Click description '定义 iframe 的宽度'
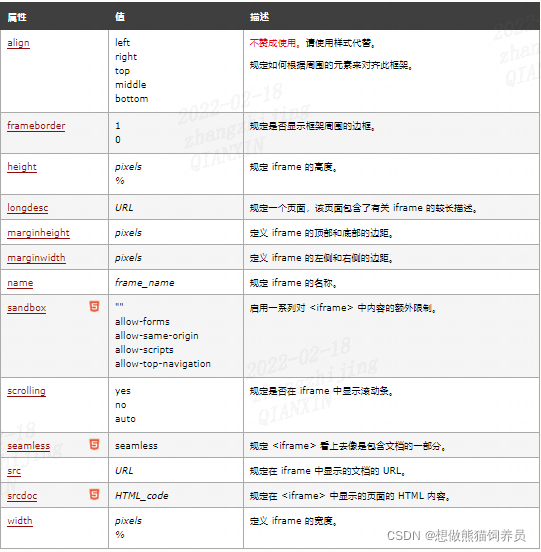Image resolution: width=541 pixels, height=552 pixels. coord(293,521)
